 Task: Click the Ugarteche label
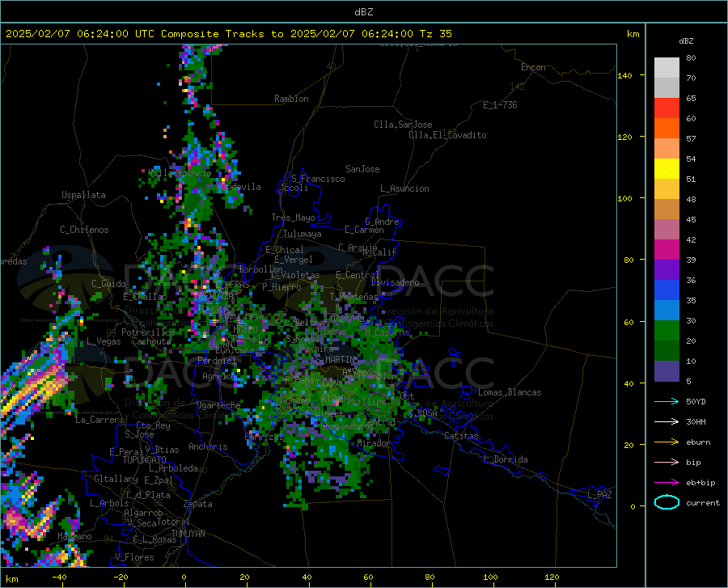pyautogui.click(x=218, y=405)
